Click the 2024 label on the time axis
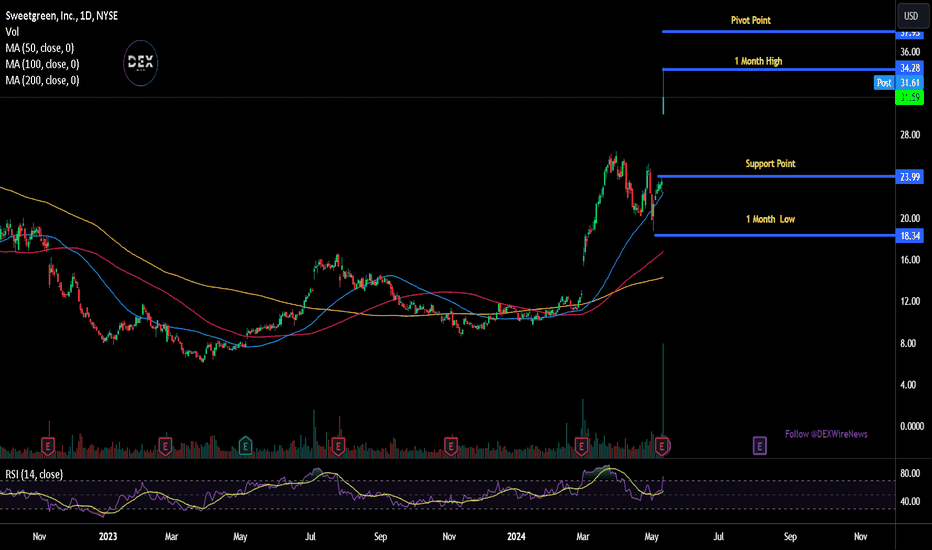This screenshot has height=550, width=932. (x=516, y=536)
